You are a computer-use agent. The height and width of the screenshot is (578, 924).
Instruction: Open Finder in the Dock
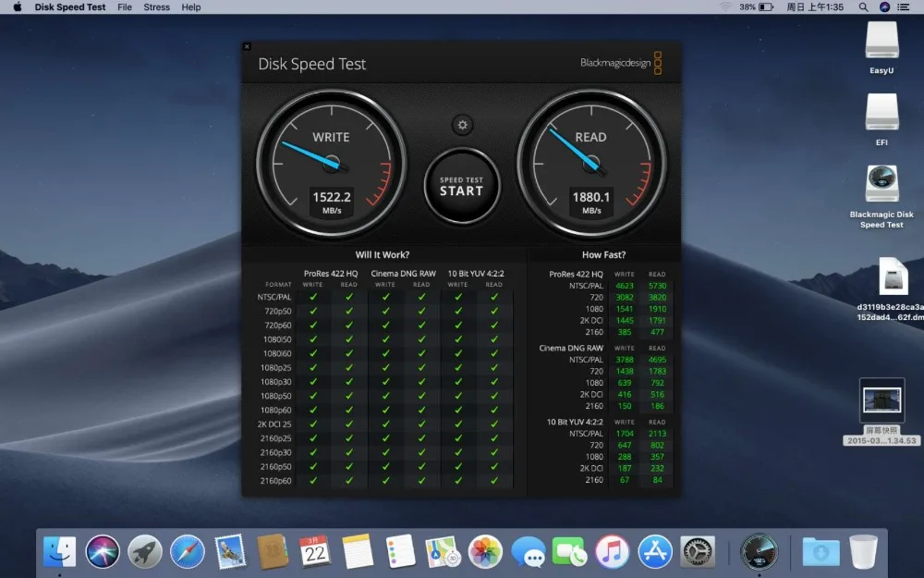coord(59,553)
